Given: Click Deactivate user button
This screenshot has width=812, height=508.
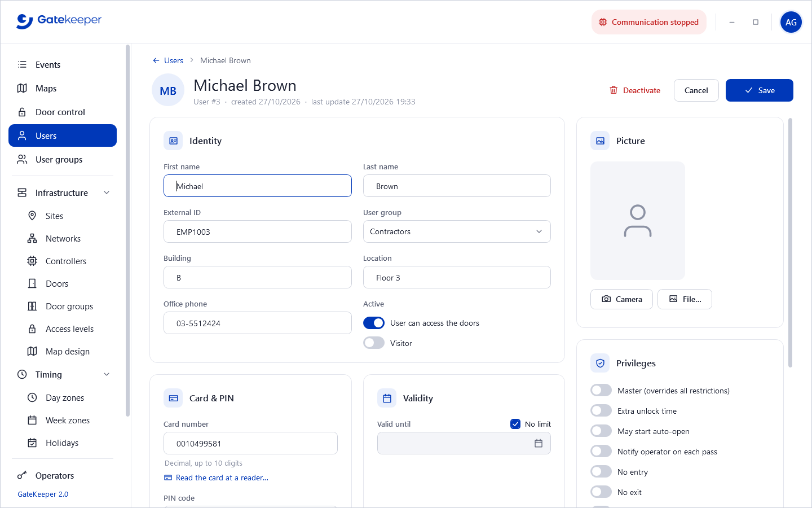Looking at the screenshot, I should 635,90.
